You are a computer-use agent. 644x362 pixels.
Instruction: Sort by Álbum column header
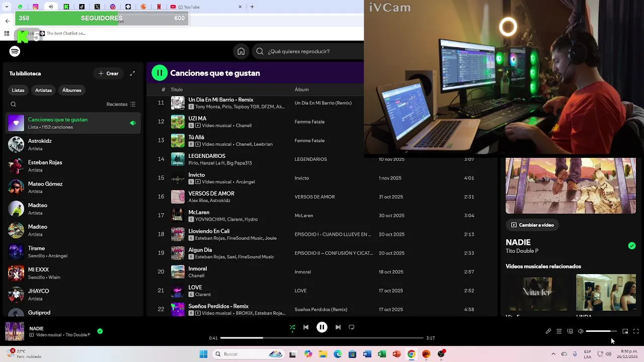pyautogui.click(x=301, y=89)
